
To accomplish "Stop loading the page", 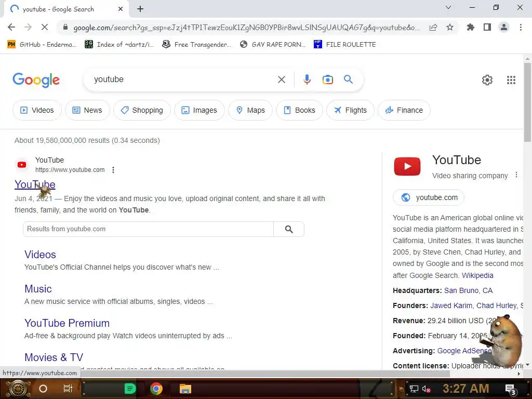I will pyautogui.click(x=45, y=27).
